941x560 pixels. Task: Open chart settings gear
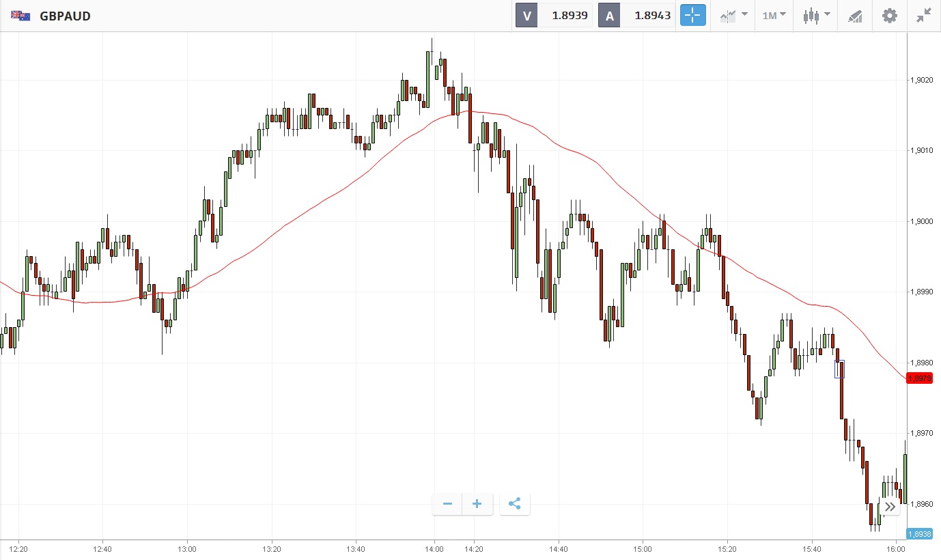[889, 15]
